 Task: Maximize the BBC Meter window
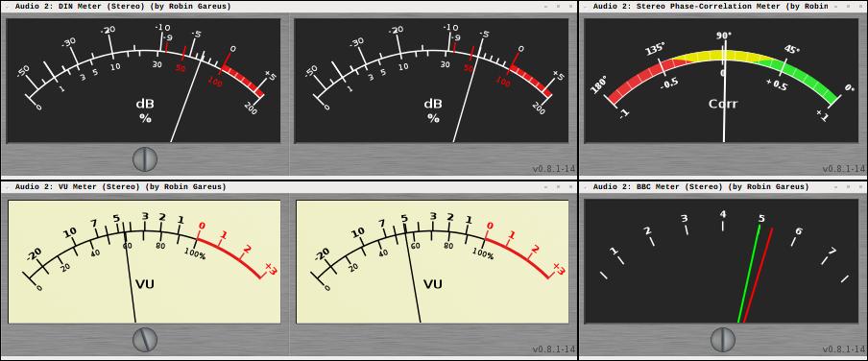[x=848, y=187]
